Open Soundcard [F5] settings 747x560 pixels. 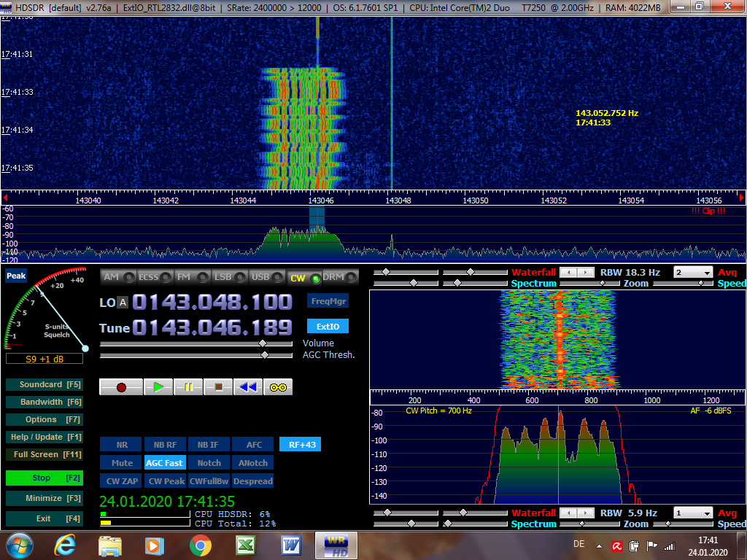point(44,384)
